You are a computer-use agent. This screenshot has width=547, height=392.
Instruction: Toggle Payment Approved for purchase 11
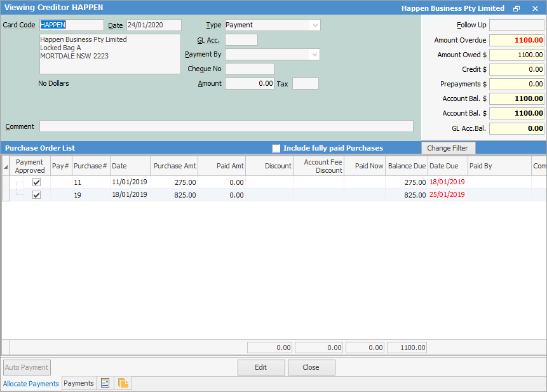pos(36,182)
